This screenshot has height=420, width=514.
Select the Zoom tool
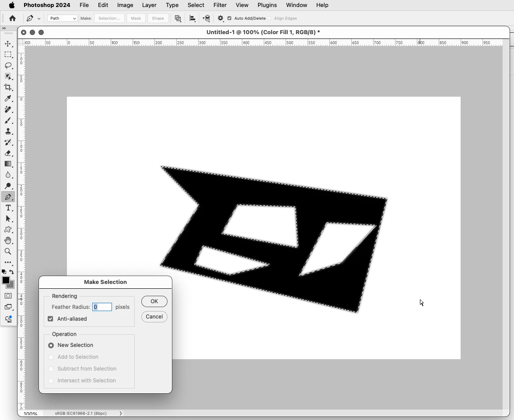pyautogui.click(x=8, y=252)
